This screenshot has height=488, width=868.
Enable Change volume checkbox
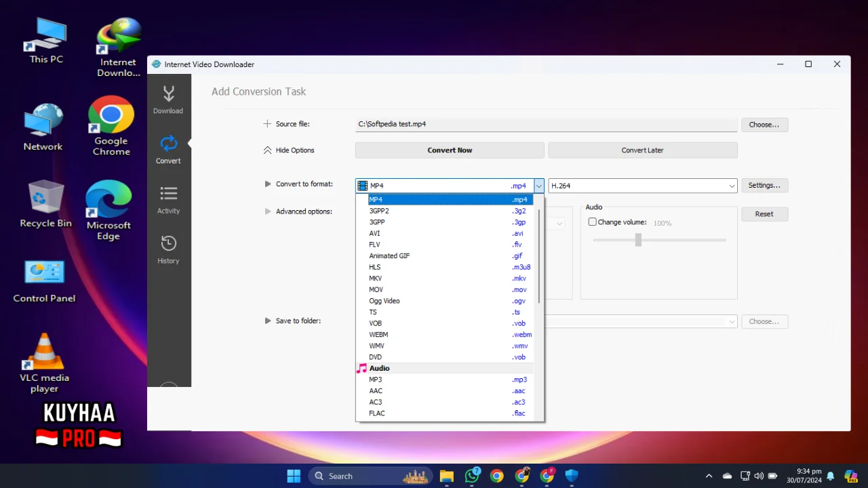pos(592,222)
